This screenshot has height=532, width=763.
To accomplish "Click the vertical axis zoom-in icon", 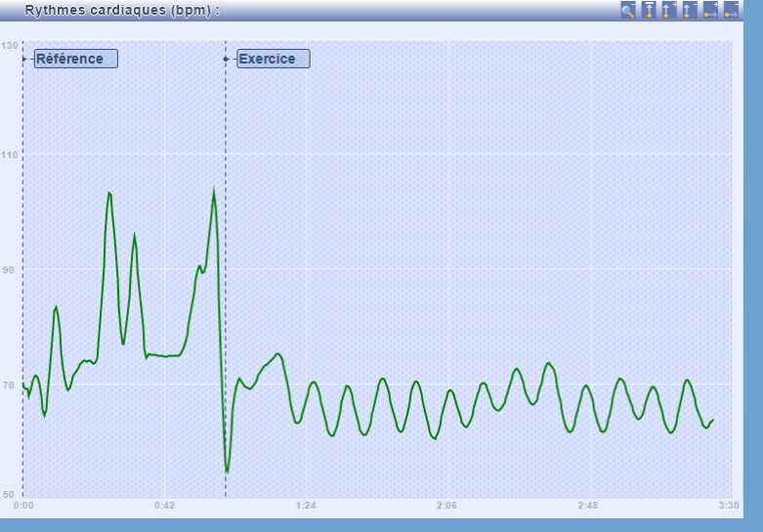I will point(669,10).
